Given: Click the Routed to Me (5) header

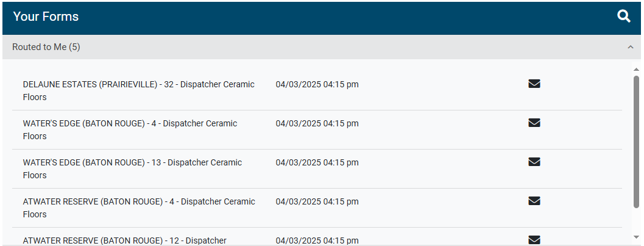Looking at the screenshot, I should click(x=46, y=47).
